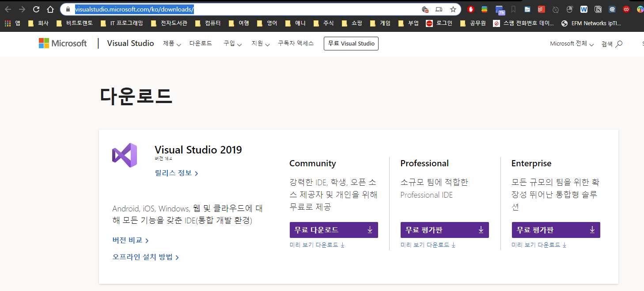
Task: Open the 다운로드 menu item
Action: 201,43
